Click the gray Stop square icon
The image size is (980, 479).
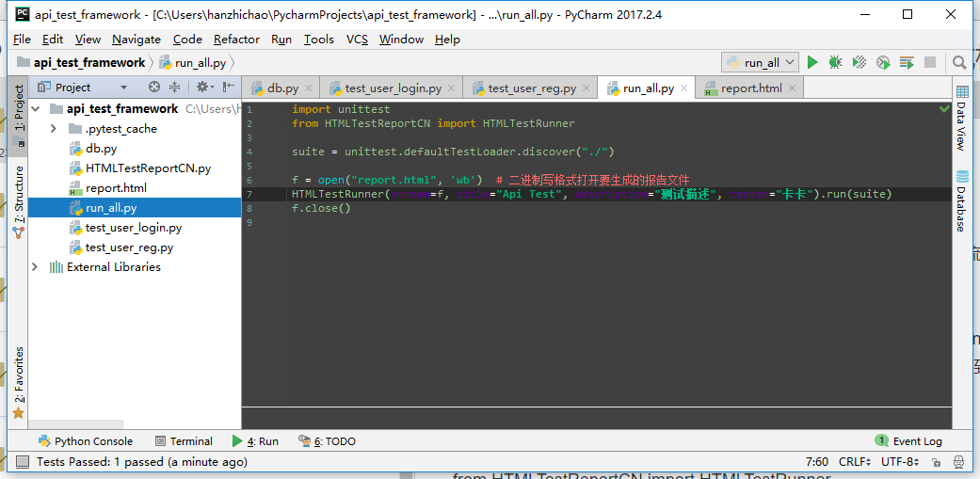pos(930,62)
